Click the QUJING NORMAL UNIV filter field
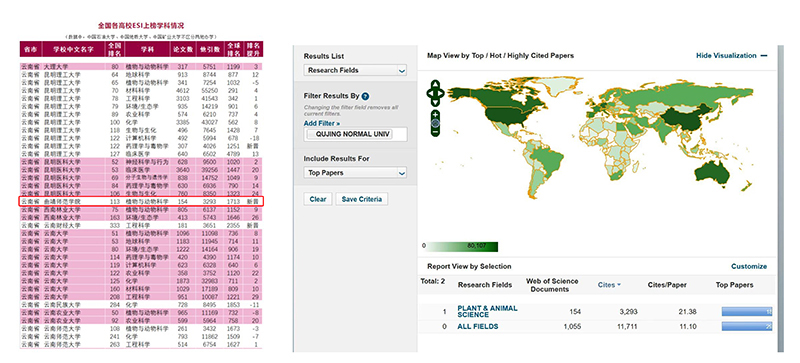The width and height of the screenshot is (800, 363). (x=355, y=134)
